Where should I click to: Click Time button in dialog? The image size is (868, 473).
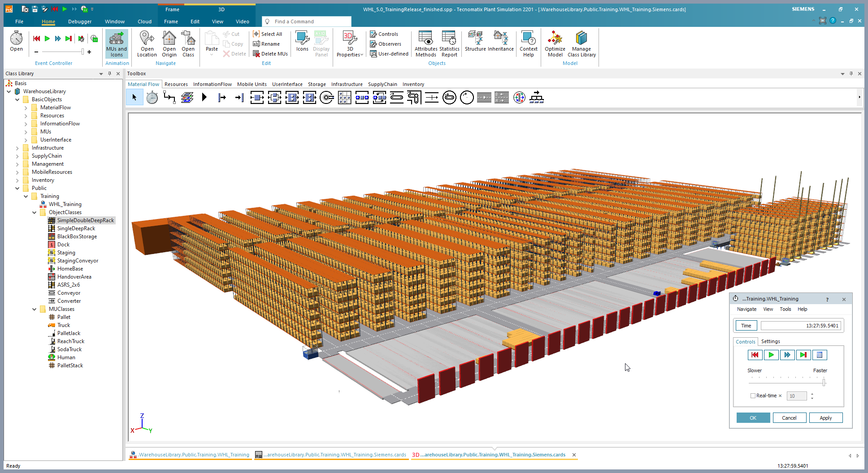pyautogui.click(x=746, y=326)
